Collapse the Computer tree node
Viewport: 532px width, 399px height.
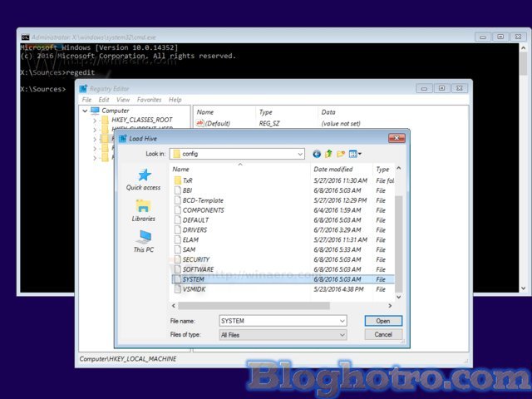[84, 111]
